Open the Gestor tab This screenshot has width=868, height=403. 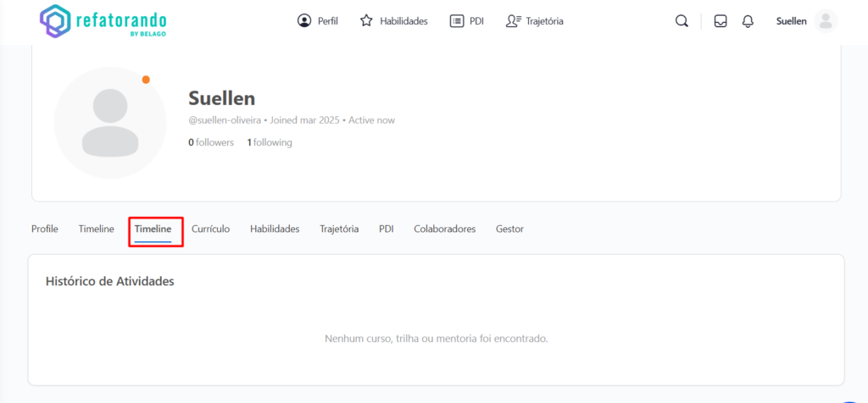tap(509, 229)
